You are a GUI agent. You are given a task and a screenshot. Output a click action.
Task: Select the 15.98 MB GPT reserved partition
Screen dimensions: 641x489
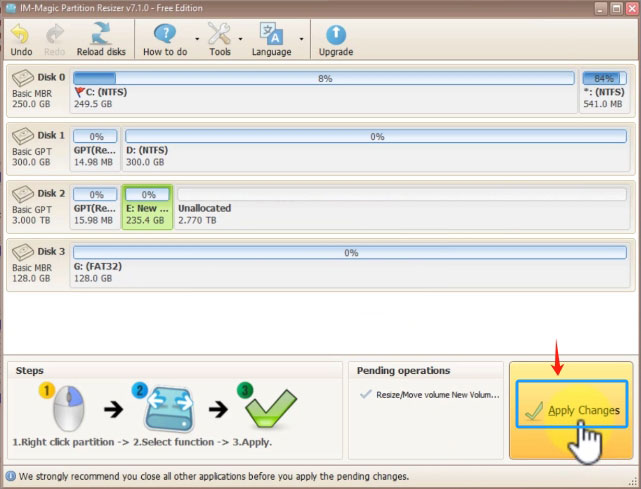(x=95, y=206)
